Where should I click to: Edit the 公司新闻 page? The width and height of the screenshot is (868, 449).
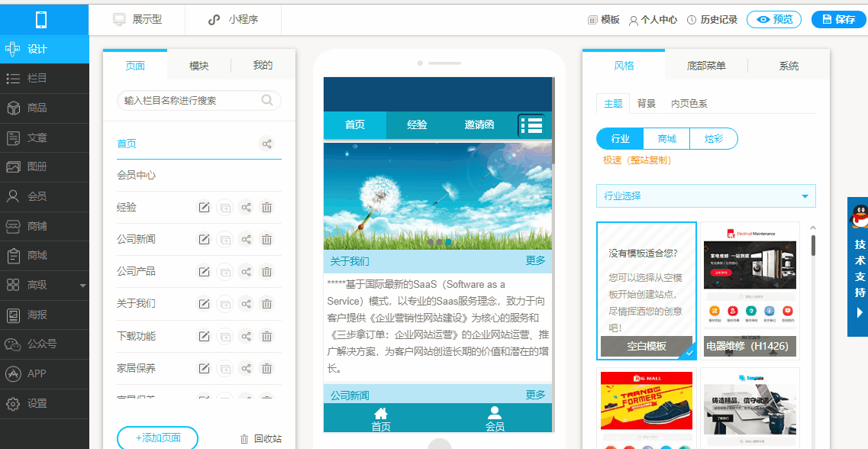click(x=205, y=240)
